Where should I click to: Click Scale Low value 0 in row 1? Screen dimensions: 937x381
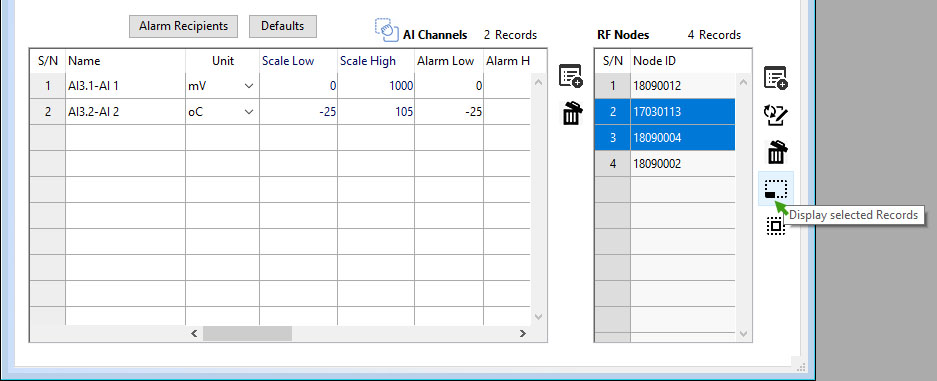(x=298, y=86)
